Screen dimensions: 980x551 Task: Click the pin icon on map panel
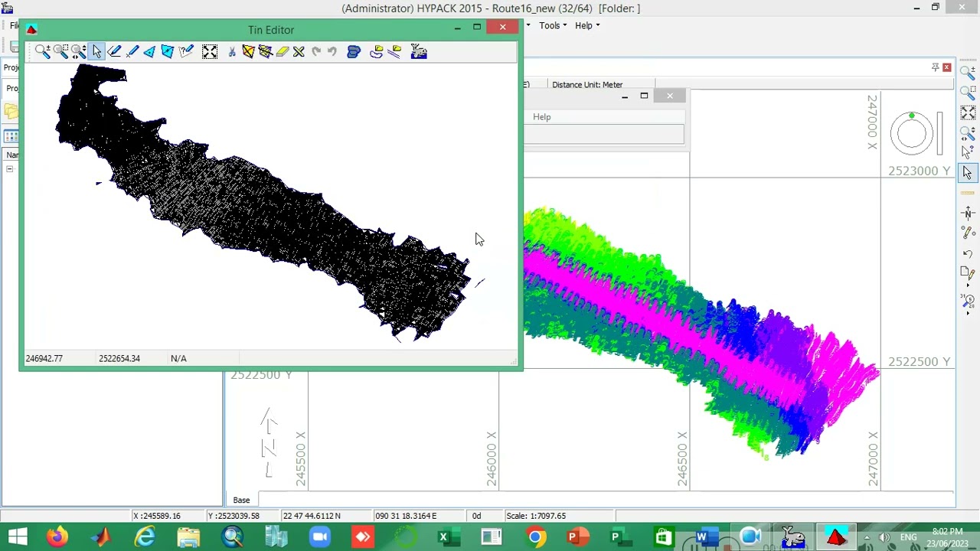point(935,67)
